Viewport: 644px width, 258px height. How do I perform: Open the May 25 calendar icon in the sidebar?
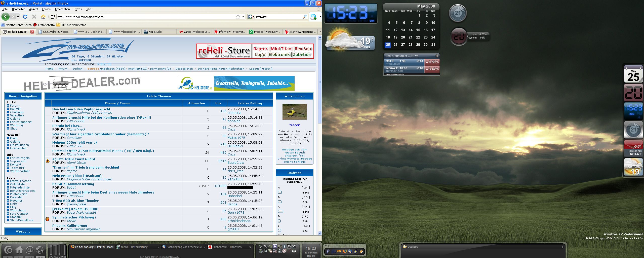point(633,74)
